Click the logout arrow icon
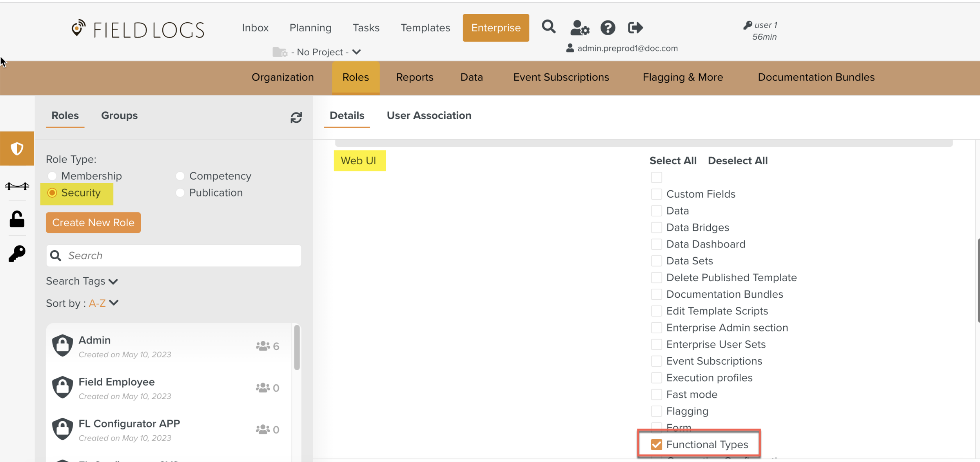Image resolution: width=980 pixels, height=462 pixels. [x=635, y=27]
